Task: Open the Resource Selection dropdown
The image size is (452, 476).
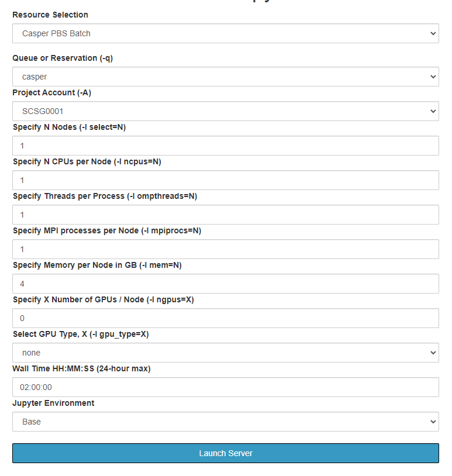Action: click(x=225, y=33)
